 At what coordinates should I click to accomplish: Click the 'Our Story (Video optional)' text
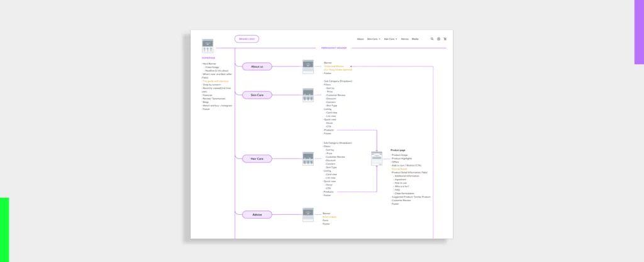(x=338, y=70)
